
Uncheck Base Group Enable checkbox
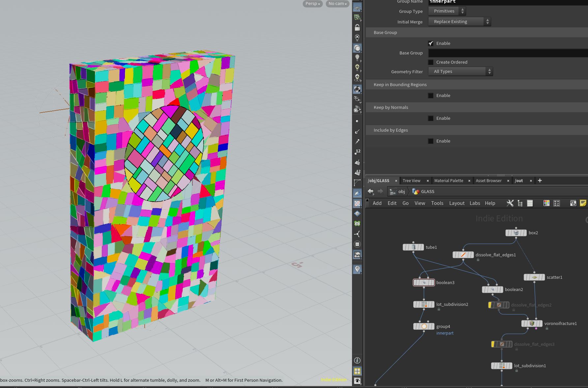pos(431,43)
